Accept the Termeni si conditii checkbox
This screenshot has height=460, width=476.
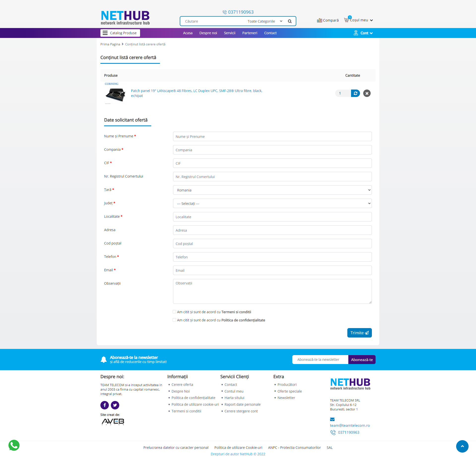(174, 312)
